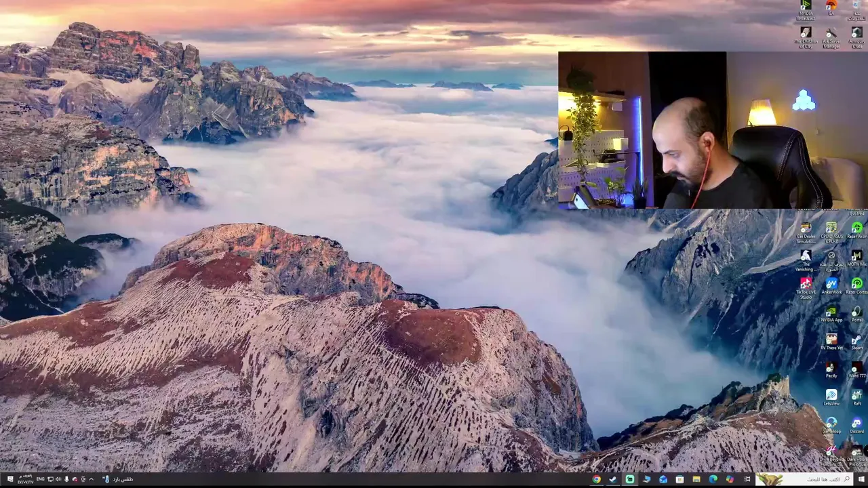Open the Mail app in taskbar
Image resolution: width=868 pixels, height=488 pixels.
click(x=663, y=479)
